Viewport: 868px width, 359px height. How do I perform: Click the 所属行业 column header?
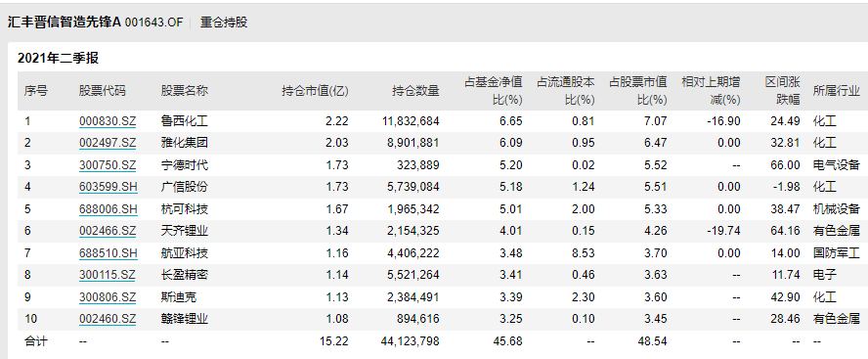click(837, 91)
